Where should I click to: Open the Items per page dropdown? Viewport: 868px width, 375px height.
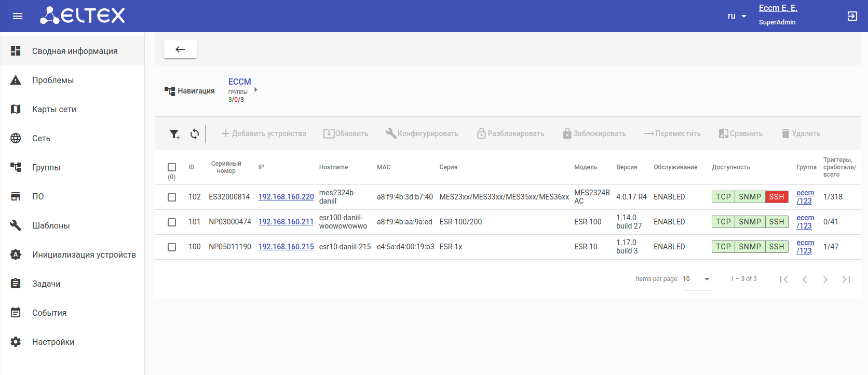click(697, 279)
